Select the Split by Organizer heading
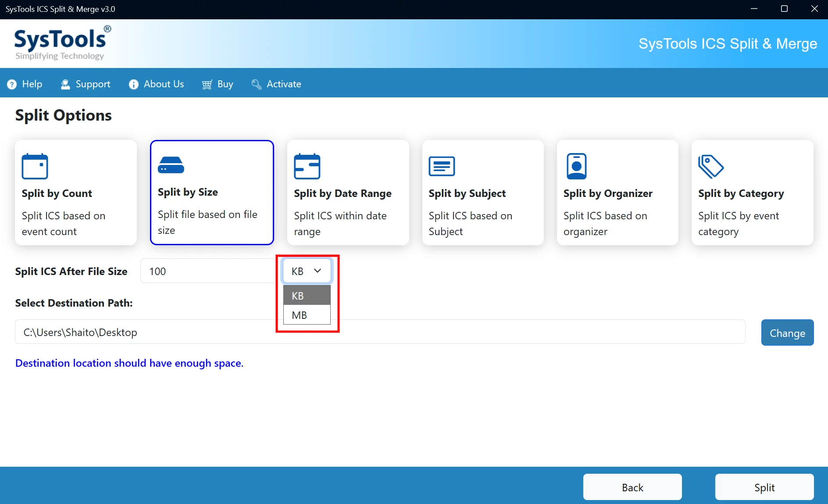The image size is (828, 504). (608, 193)
